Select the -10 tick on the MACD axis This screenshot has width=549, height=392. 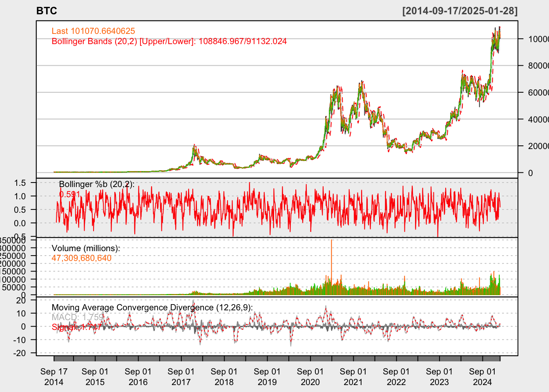[x=20, y=340]
